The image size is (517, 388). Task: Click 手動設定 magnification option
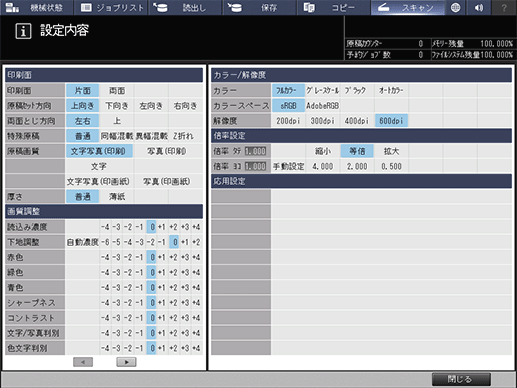point(288,166)
